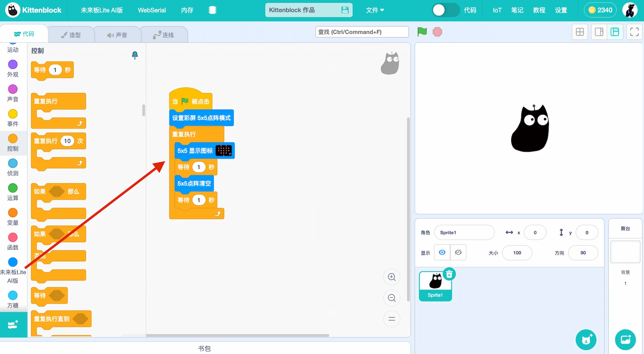Toggle the code mode switch
The height and width of the screenshot is (354, 644).
446,10
